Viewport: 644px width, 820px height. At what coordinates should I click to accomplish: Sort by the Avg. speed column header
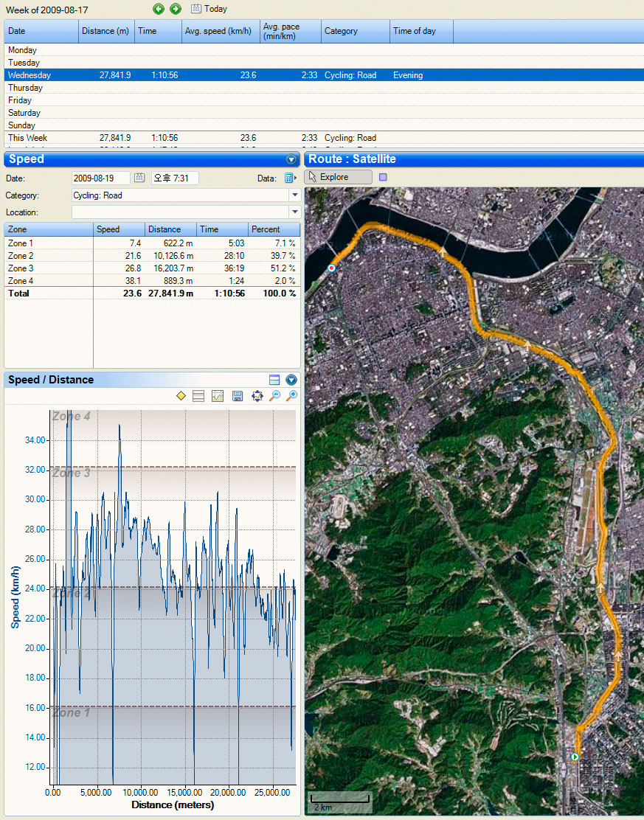pos(221,31)
